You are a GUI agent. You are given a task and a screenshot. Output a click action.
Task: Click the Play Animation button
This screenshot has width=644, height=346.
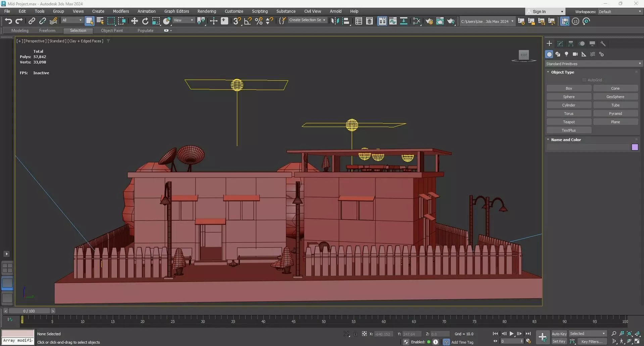511,334
